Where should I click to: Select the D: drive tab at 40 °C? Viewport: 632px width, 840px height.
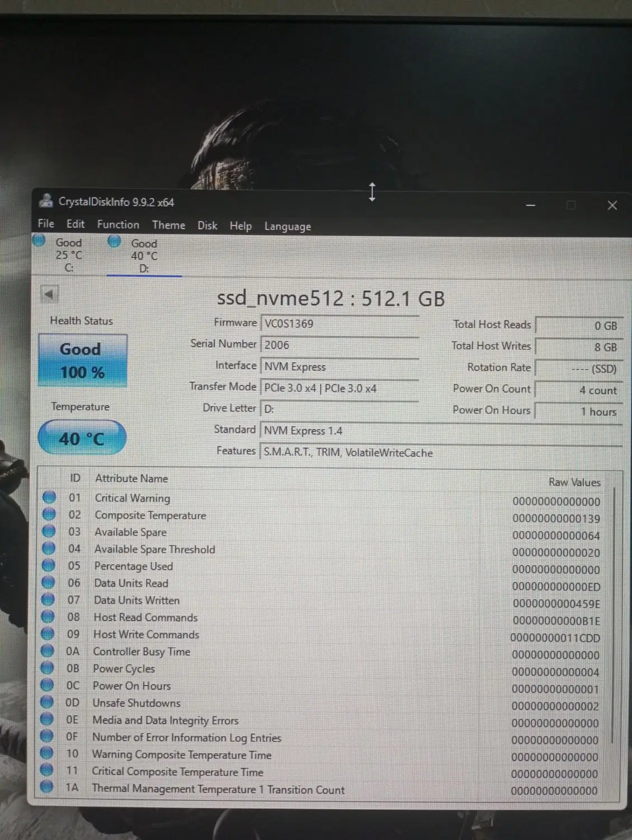144,256
